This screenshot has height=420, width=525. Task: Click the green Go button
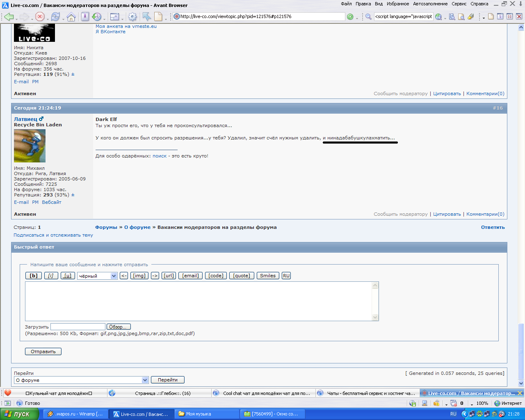[x=350, y=17]
